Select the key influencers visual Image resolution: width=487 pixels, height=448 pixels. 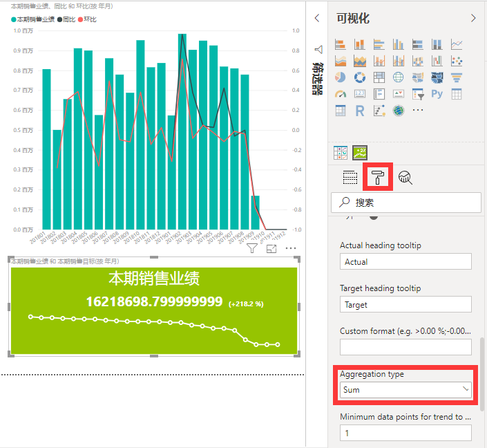[379, 111]
